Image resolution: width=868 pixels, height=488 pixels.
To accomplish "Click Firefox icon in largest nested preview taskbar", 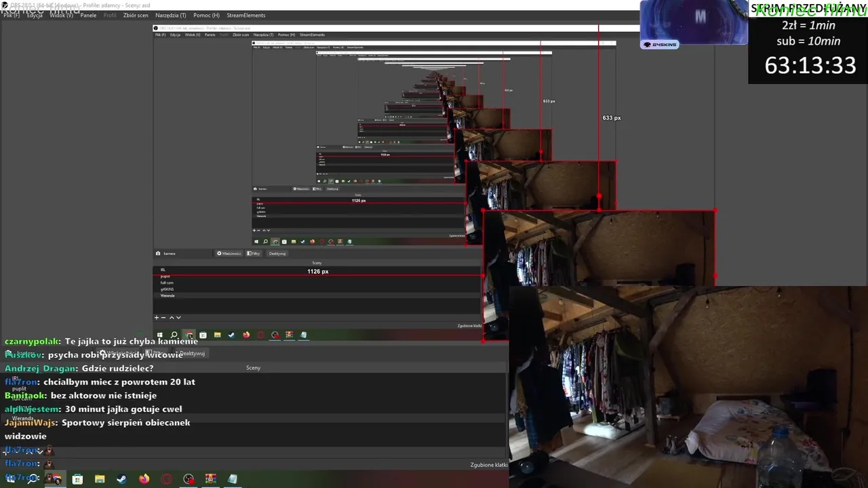I will (x=246, y=335).
